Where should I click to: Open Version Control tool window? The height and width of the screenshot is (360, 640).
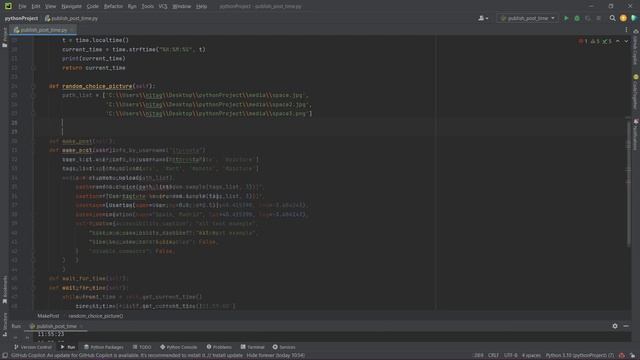coord(33,347)
